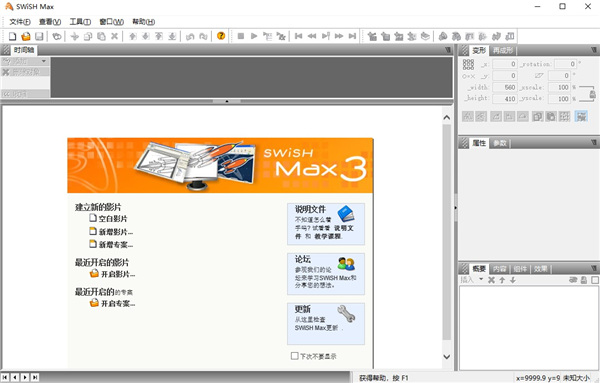Open the 窗口 menu

pos(111,22)
